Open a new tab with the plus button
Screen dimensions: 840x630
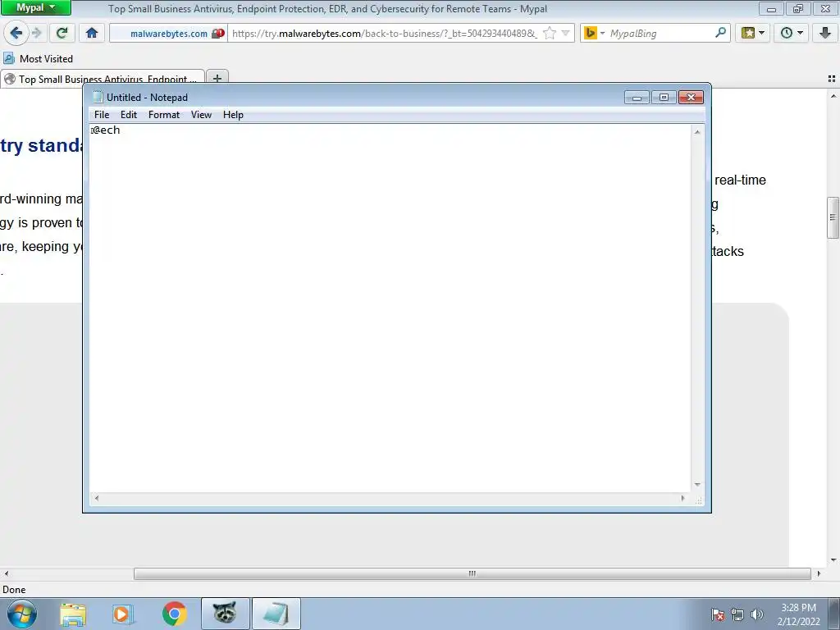217,78
